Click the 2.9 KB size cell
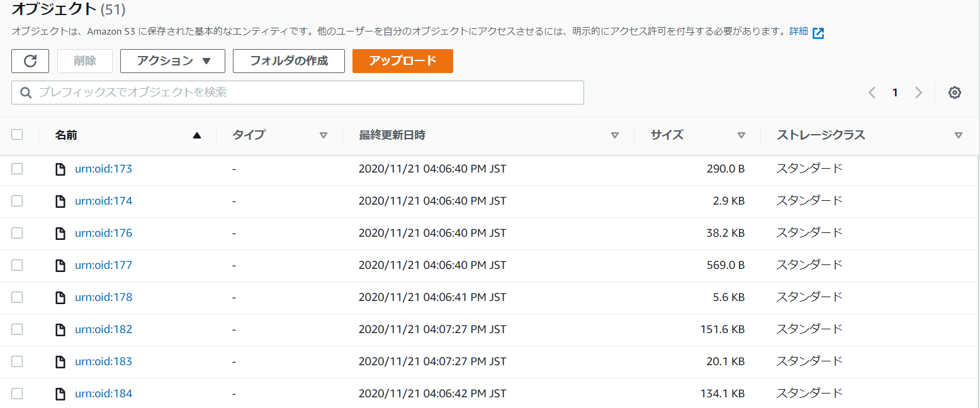This screenshot has width=980, height=408. click(728, 201)
